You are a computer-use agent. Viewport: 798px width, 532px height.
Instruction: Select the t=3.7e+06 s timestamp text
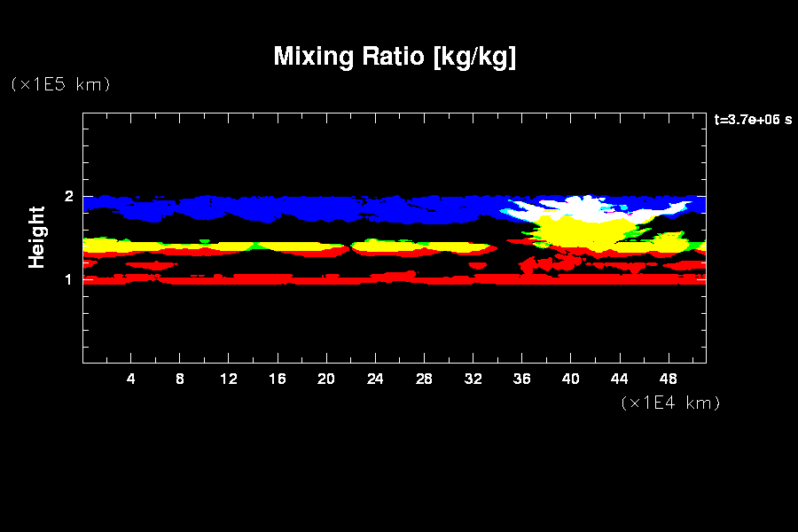(x=752, y=120)
